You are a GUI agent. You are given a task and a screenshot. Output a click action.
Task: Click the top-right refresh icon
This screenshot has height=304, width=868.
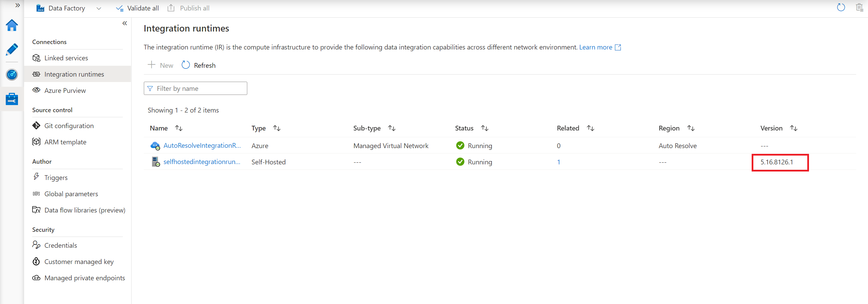tap(841, 7)
